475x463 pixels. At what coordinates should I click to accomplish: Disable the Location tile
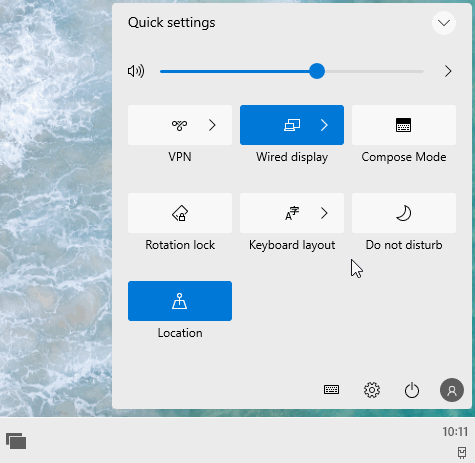[x=180, y=301]
